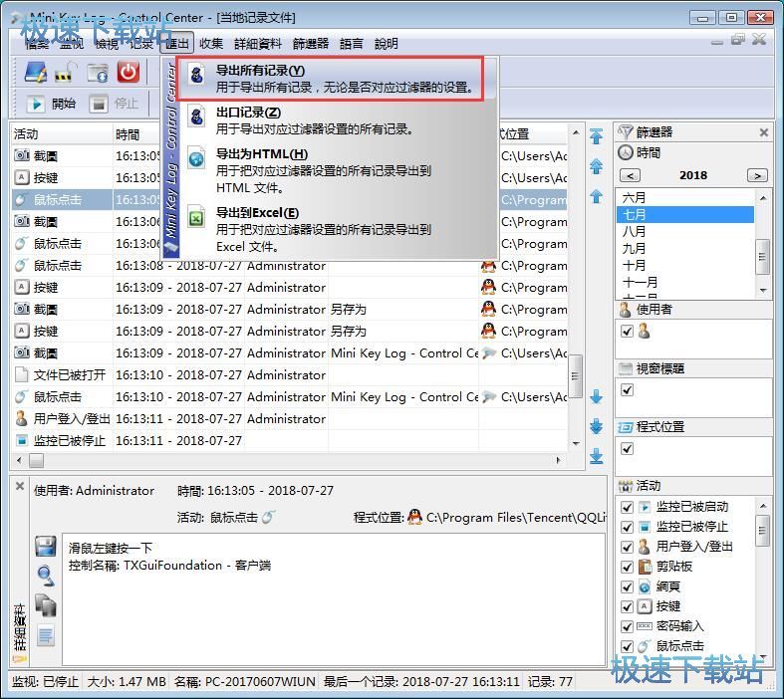Click the Excel icon in export menu

click(x=196, y=217)
